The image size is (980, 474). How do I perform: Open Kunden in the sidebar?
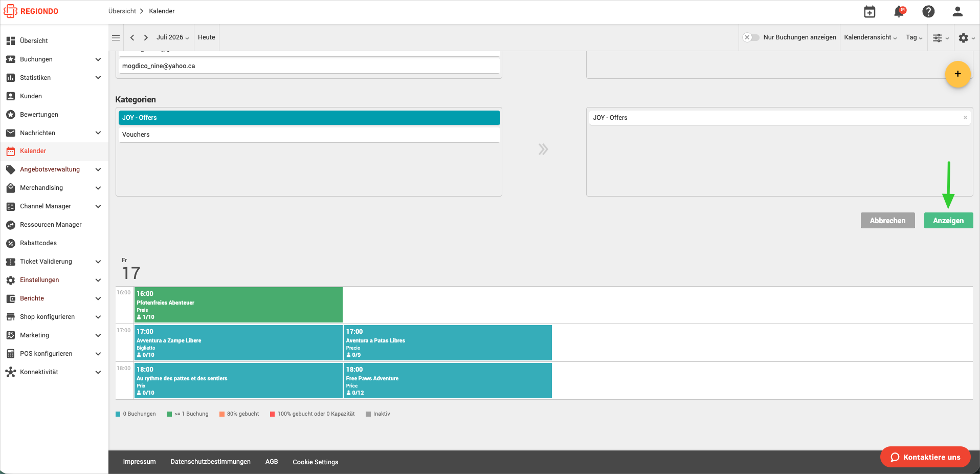click(31, 96)
